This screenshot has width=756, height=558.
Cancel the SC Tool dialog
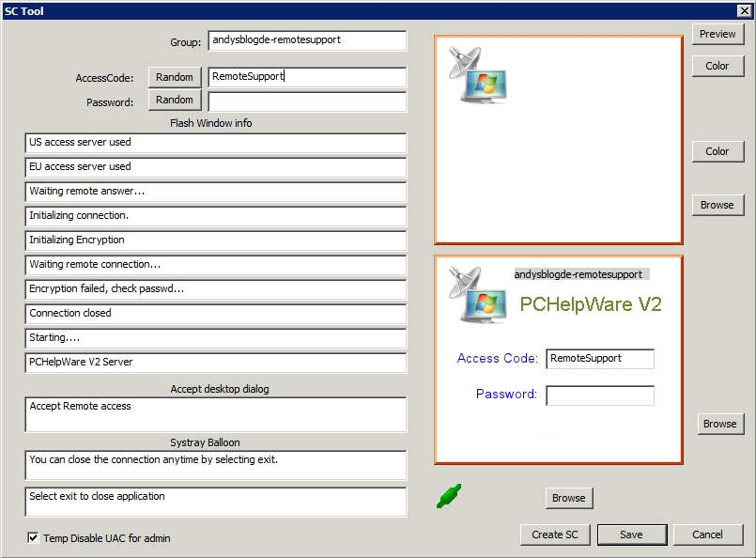click(708, 535)
